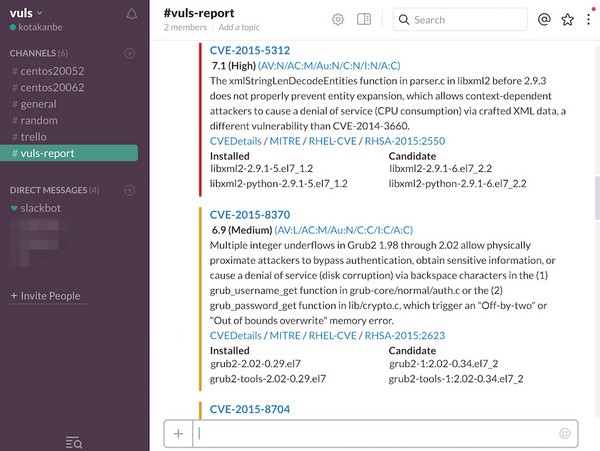Image resolution: width=600 pixels, height=451 pixels.
Task: Add a new channel plus icon
Action: (129, 52)
